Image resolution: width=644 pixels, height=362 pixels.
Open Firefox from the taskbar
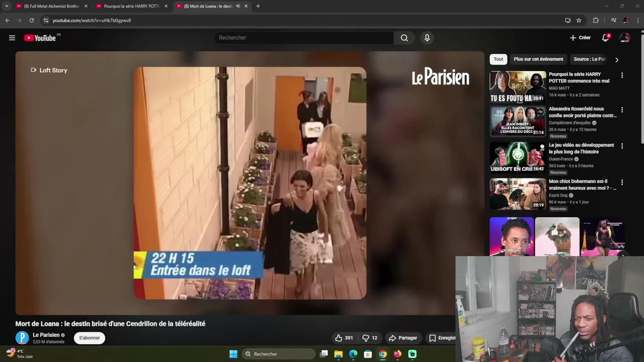[397, 354]
